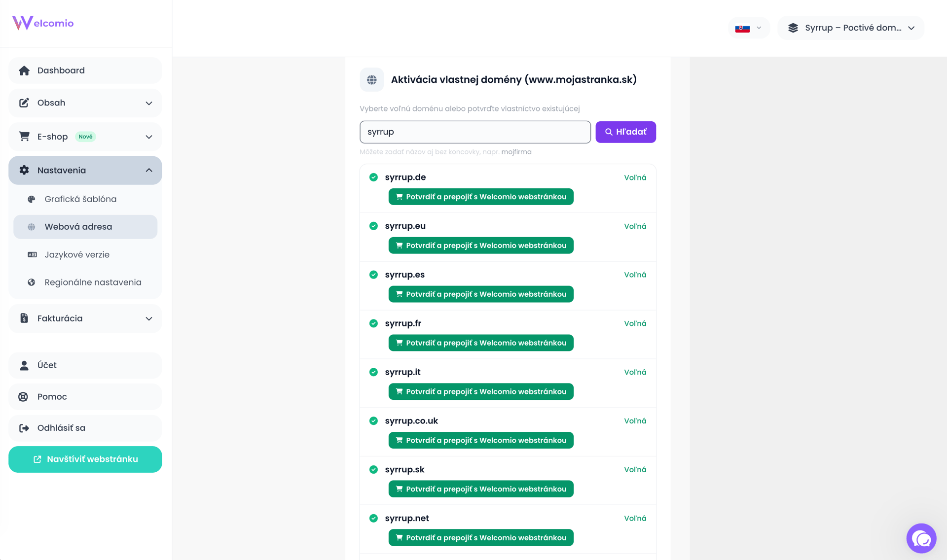Open the Syrrup project selector dropdown

point(851,28)
